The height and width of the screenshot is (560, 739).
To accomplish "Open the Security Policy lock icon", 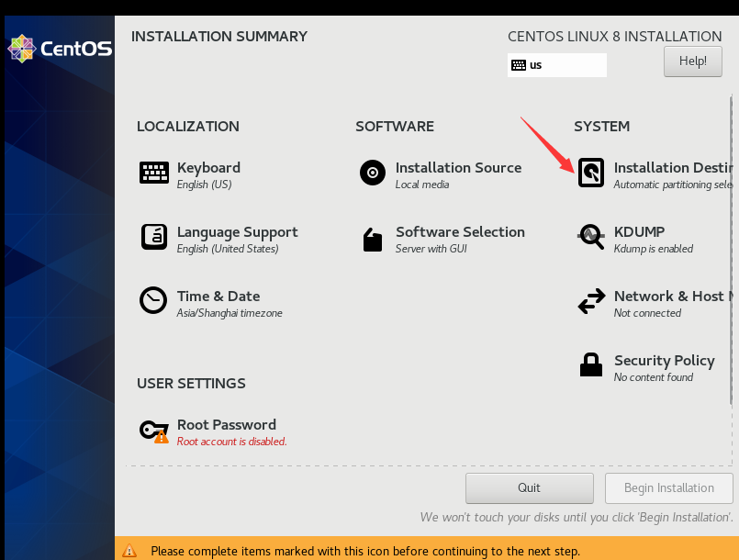I will (591, 364).
